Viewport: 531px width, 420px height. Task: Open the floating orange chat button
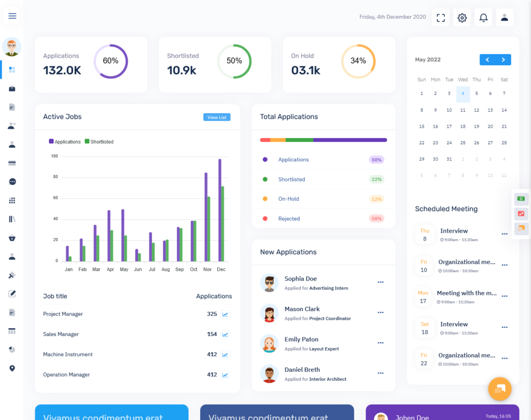499,389
